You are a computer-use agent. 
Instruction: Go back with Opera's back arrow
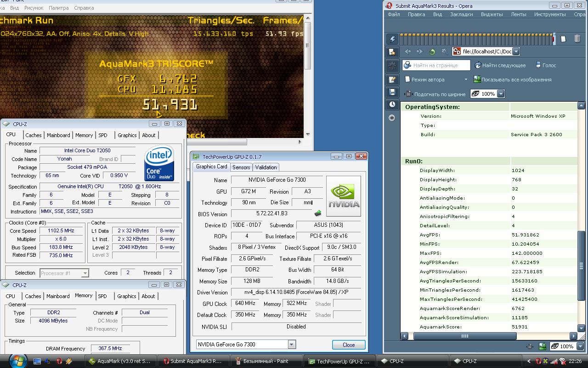coord(407,52)
